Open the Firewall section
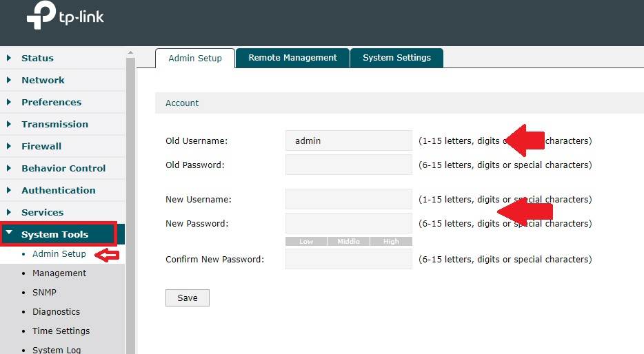This screenshot has height=354, width=644. pyautogui.click(x=41, y=147)
